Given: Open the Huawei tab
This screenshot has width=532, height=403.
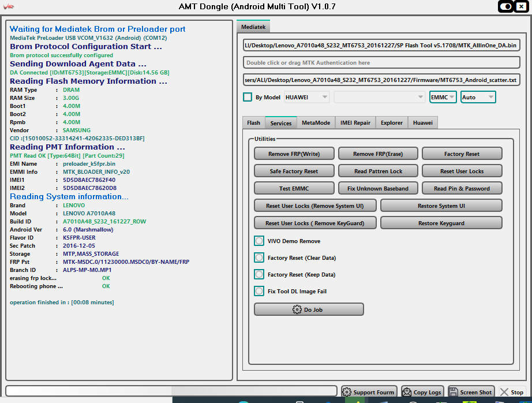Looking at the screenshot, I should 423,122.
